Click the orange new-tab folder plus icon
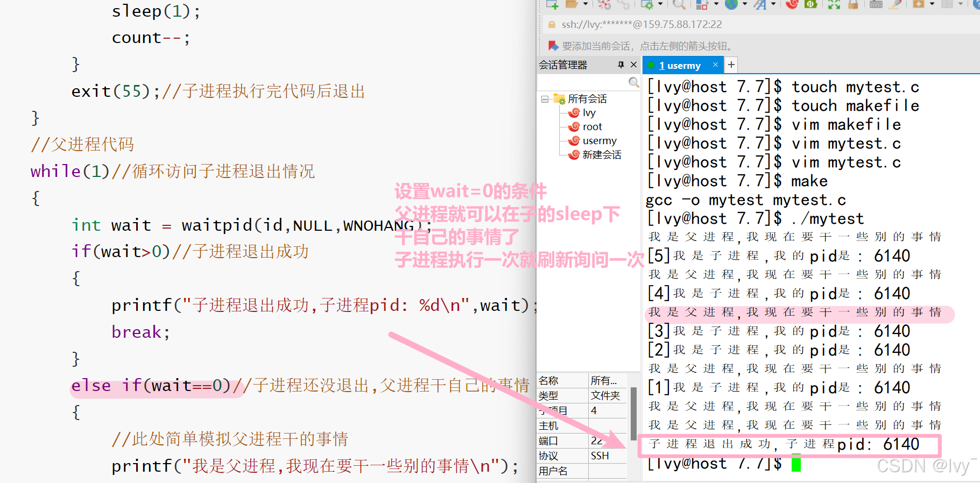Image resolution: width=980 pixels, height=483 pixels. 919,4
